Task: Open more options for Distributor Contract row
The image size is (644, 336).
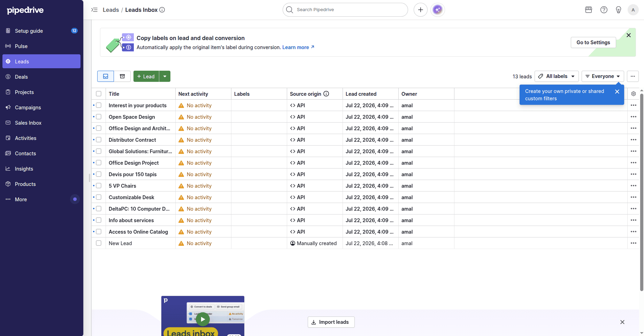Action: click(634, 140)
